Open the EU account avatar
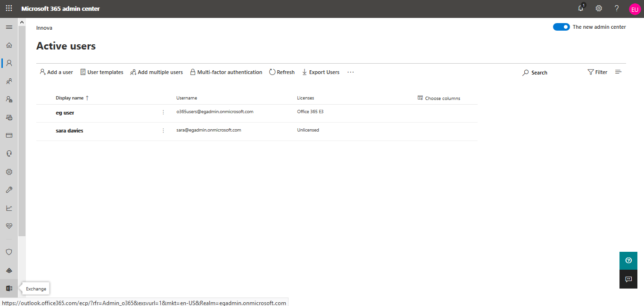This screenshot has height=306, width=644. coord(635,9)
